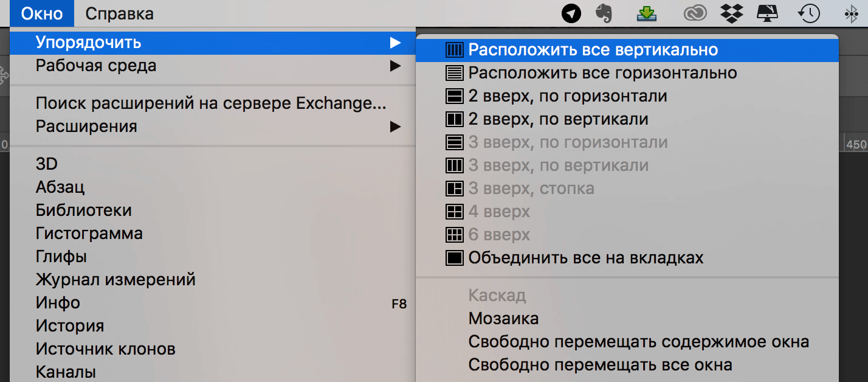Toggle the Гистограмма panel

coord(89,234)
